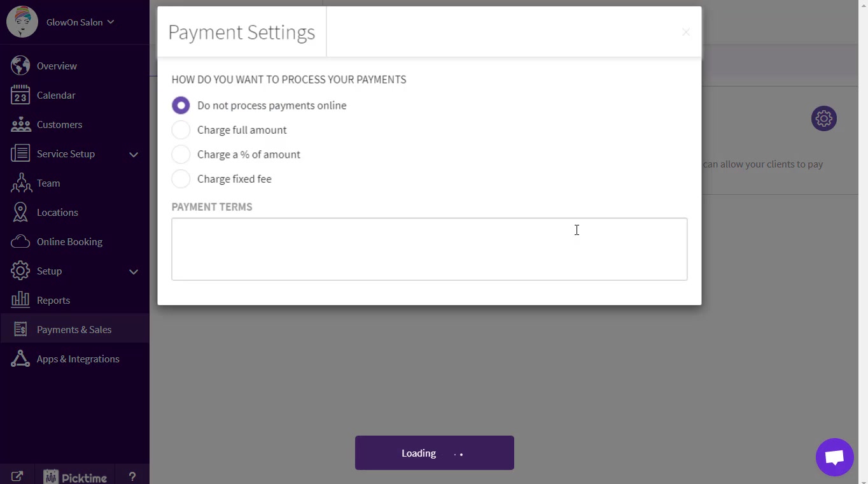This screenshot has height=484, width=868.
Task: Open the GlowOn Salon account dropdown
Action: click(x=80, y=22)
